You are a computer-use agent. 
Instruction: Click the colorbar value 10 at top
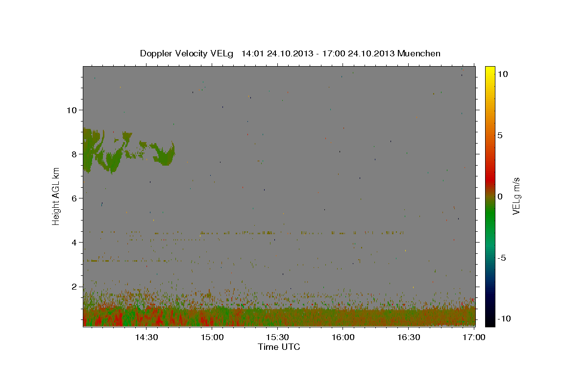pos(503,73)
